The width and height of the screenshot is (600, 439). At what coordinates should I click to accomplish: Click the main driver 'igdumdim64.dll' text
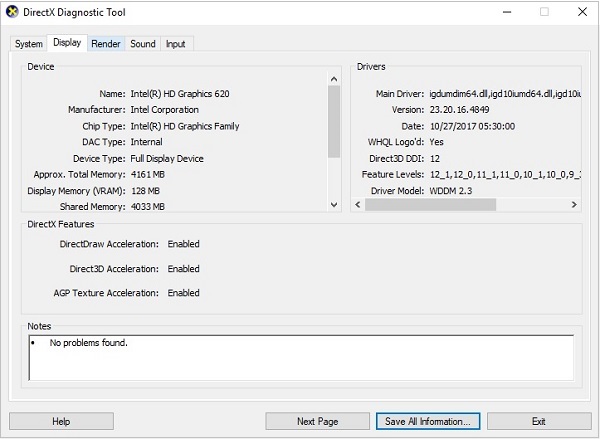[505, 94]
